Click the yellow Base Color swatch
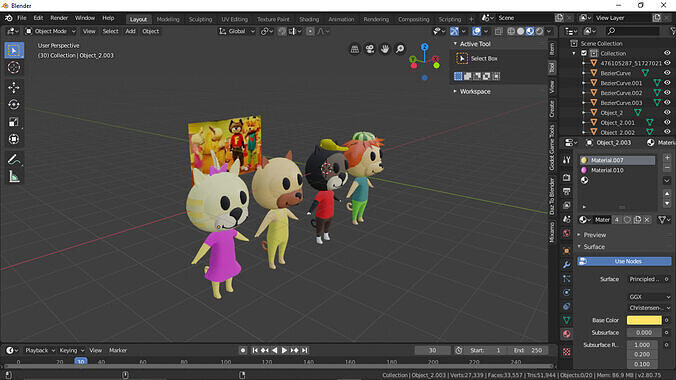Viewport: 676px width, 380px height. [x=644, y=320]
